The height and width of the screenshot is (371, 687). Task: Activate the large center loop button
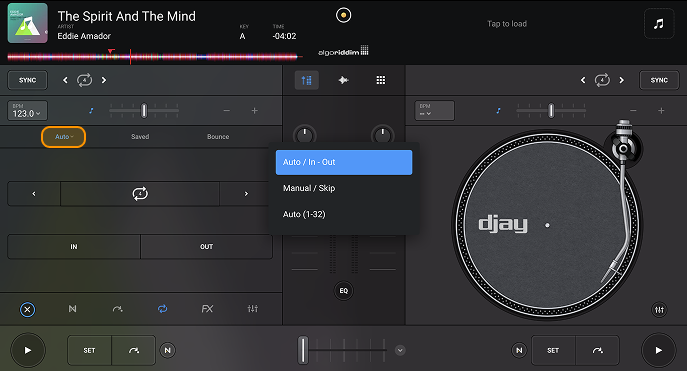click(x=140, y=194)
